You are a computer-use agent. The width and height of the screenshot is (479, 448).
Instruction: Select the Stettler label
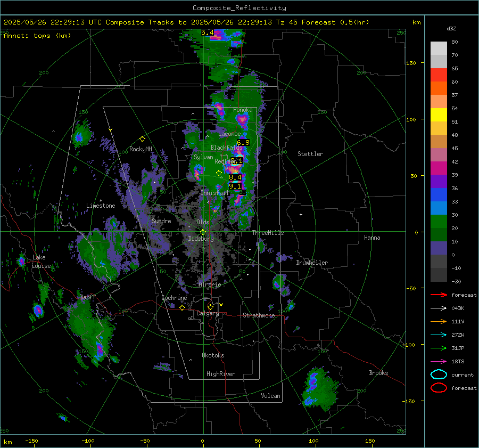click(310, 154)
